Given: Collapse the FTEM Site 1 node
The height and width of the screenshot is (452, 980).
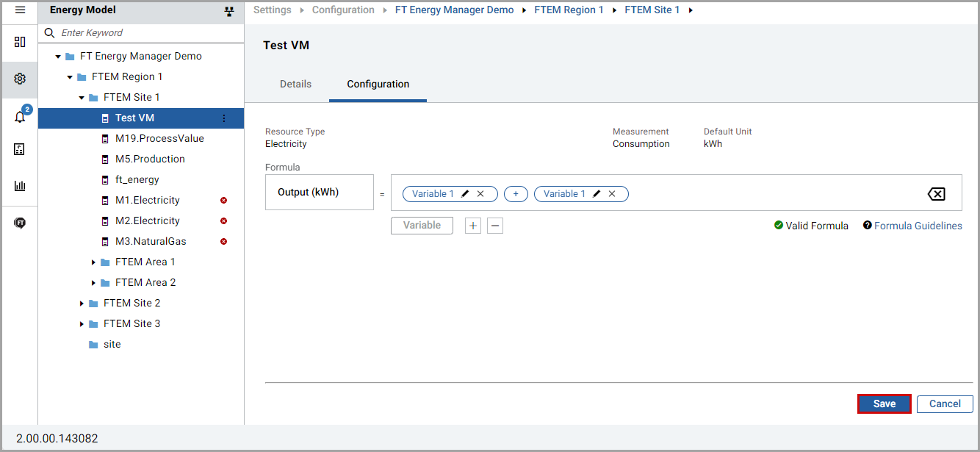Looking at the screenshot, I should (x=82, y=98).
